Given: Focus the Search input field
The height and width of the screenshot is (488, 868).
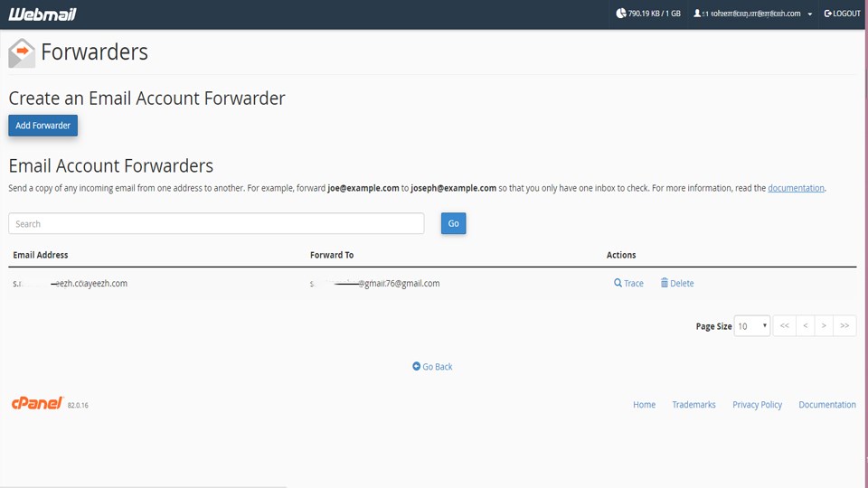Looking at the screenshot, I should 216,223.
